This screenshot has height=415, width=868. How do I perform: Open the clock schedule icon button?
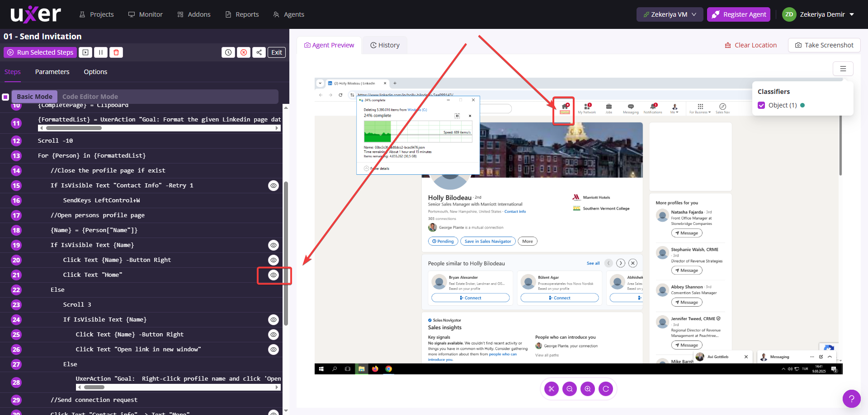click(228, 52)
